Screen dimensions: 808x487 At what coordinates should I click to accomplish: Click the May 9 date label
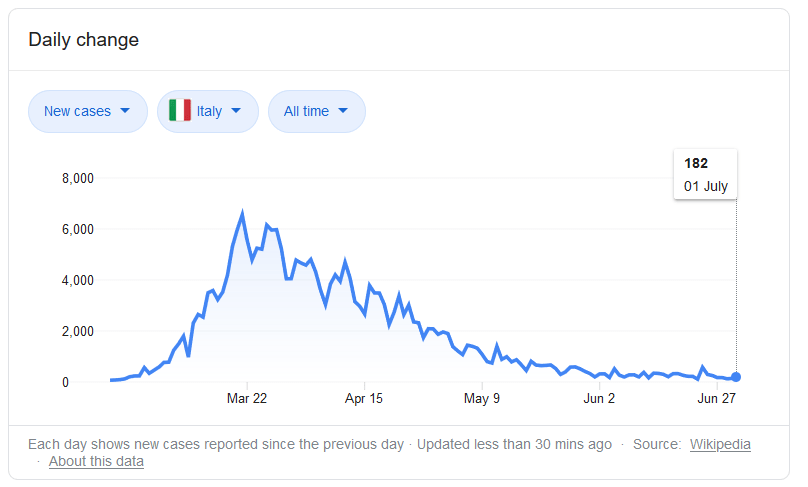tap(482, 398)
